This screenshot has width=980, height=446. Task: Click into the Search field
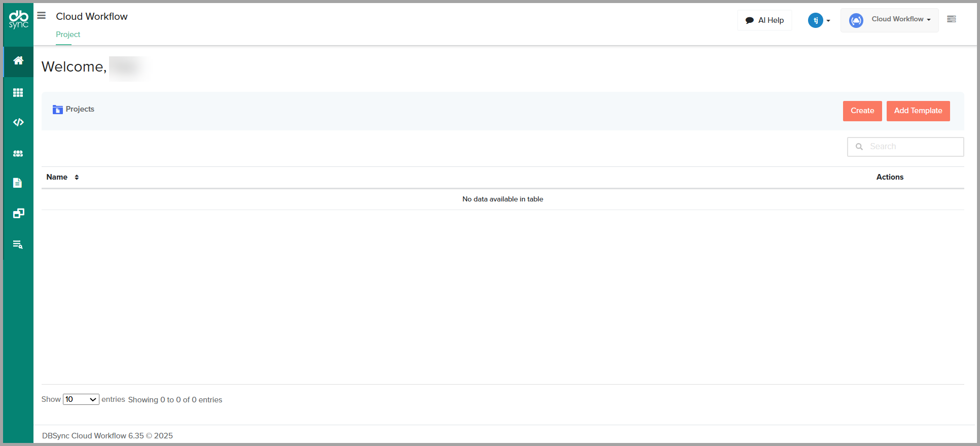click(911, 147)
